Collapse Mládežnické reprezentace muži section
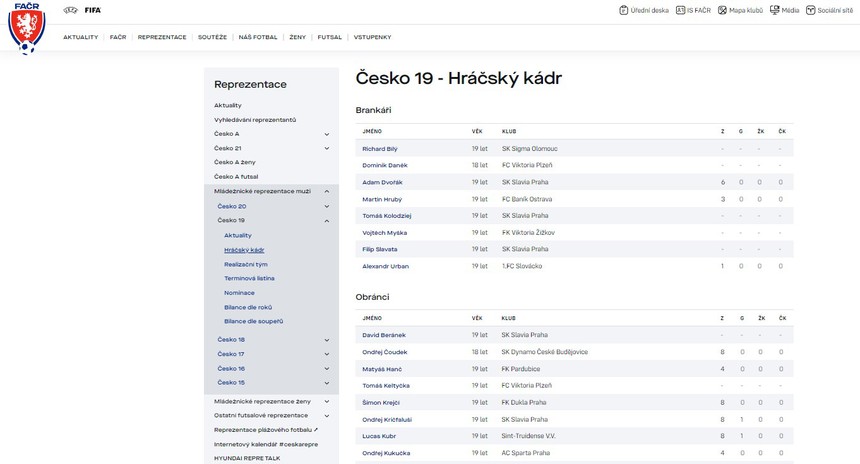Screen dimensions: 860x464 pos(326,191)
